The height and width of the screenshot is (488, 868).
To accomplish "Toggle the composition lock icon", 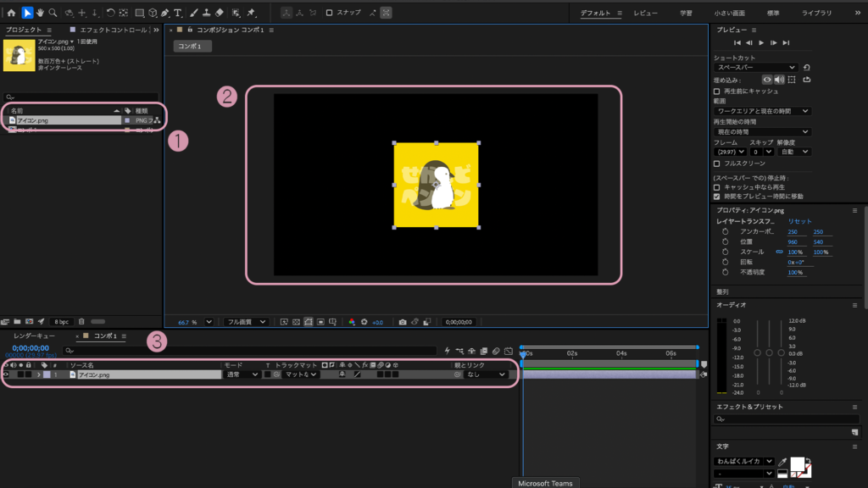I will pos(190,30).
